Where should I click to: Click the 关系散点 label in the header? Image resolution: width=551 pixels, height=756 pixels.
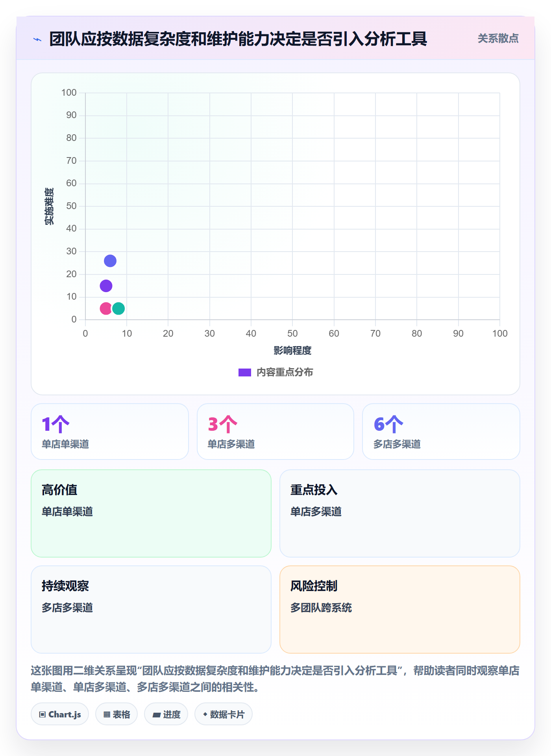click(x=498, y=39)
